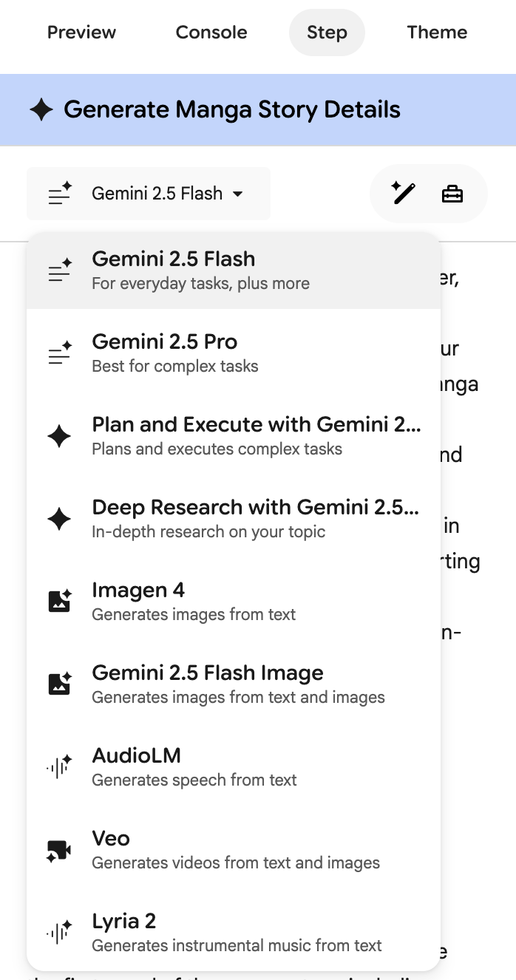Click the Lyria 2 waveform icon
The height and width of the screenshot is (980, 516).
(x=59, y=933)
